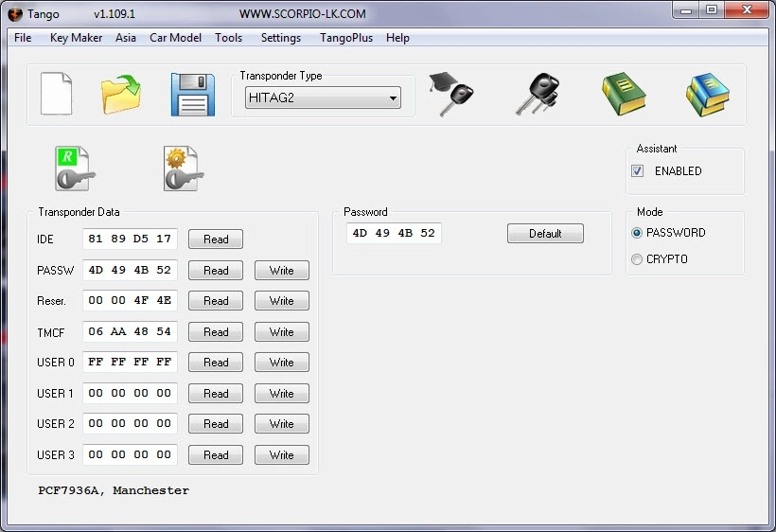Click the gear key document icon

(184, 168)
